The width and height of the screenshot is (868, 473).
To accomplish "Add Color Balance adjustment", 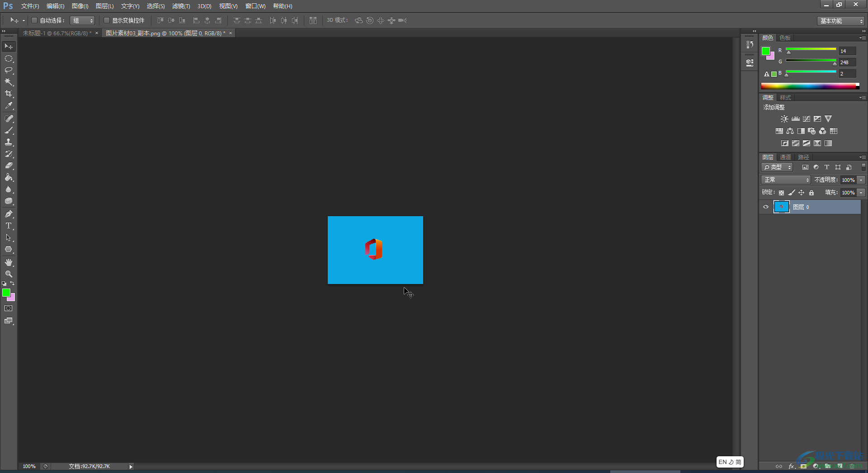I will click(790, 131).
